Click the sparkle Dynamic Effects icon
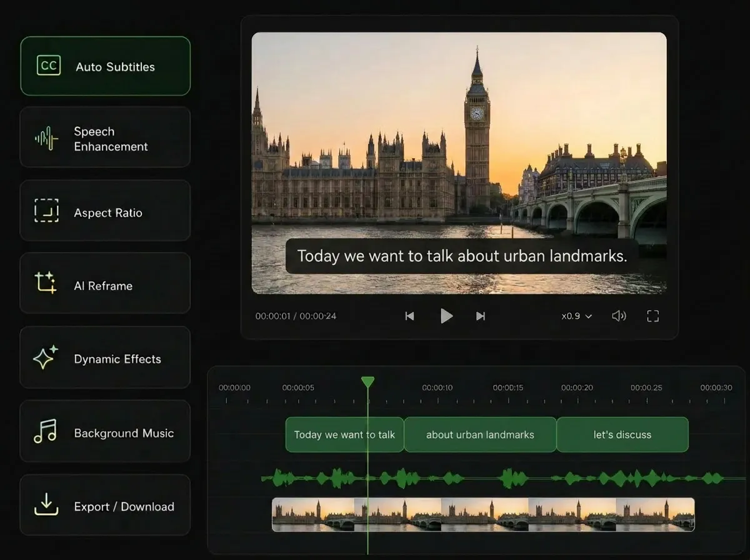 pos(46,357)
